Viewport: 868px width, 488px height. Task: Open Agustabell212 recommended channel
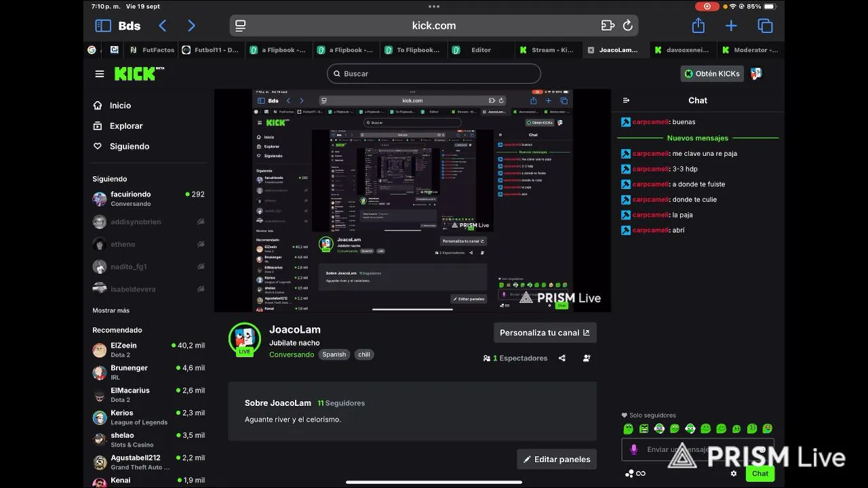(149, 462)
